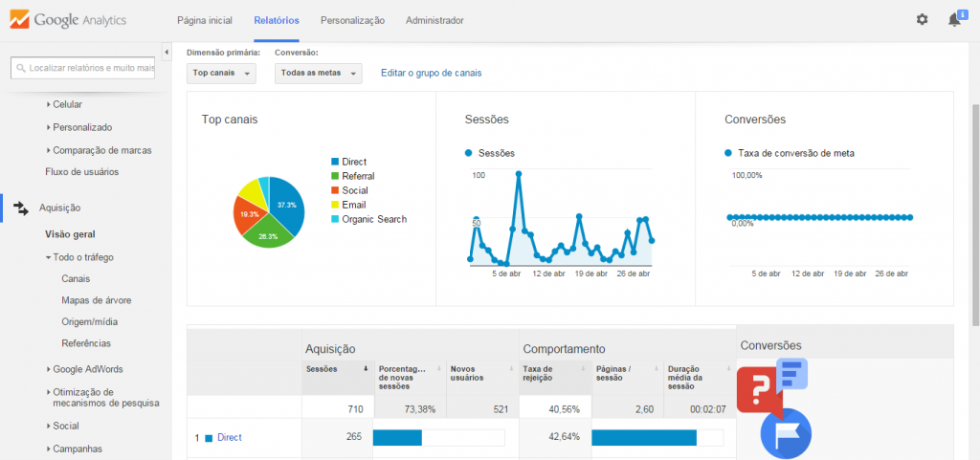
Task: Click the 521 novos usuários value
Action: (x=500, y=409)
